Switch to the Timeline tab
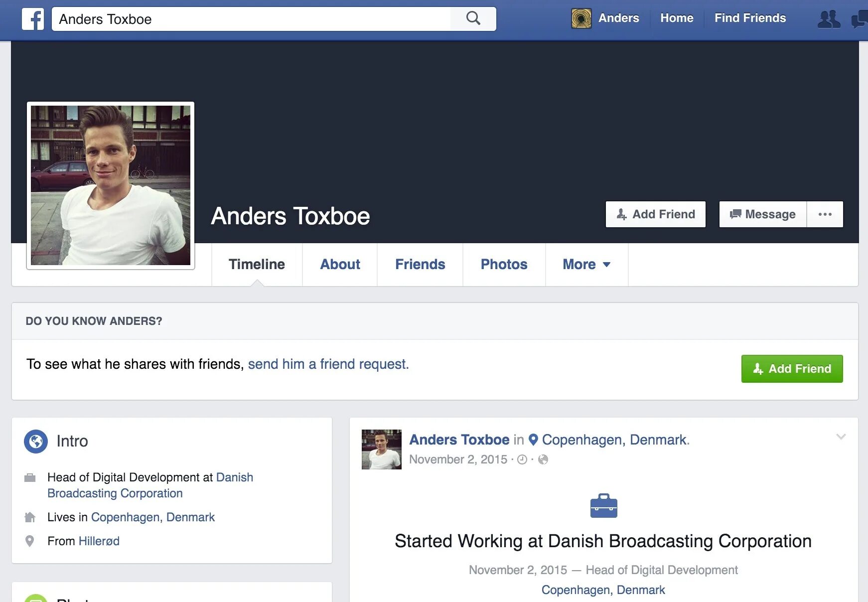This screenshot has width=868, height=602. 257,264
